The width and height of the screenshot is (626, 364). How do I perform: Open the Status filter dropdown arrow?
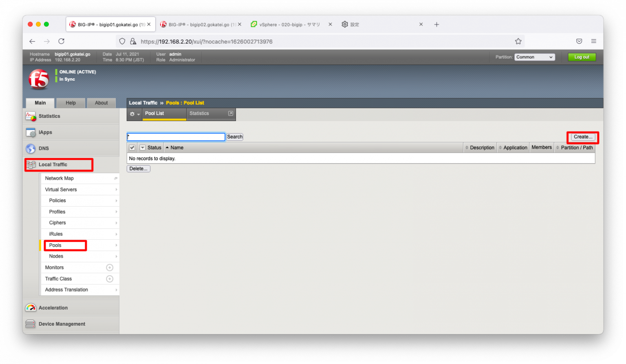(x=142, y=148)
